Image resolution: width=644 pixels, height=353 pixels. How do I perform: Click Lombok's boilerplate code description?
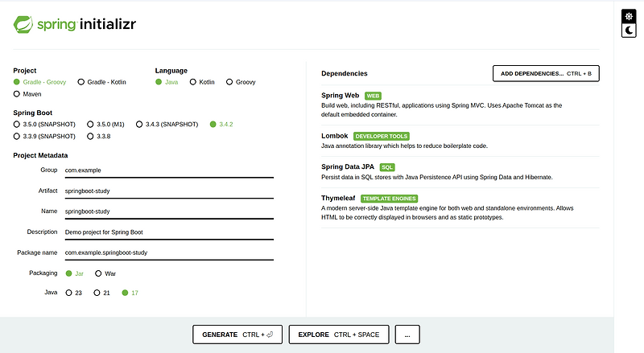click(x=405, y=146)
